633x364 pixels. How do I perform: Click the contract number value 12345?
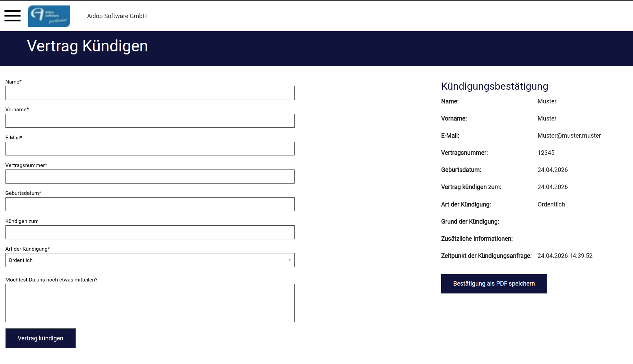[x=546, y=153]
